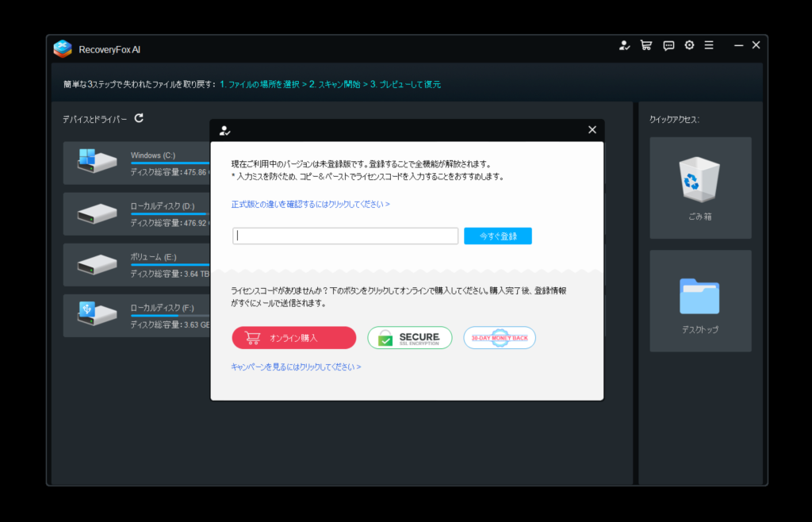Open the キャンペーンを見る link
This screenshot has width=812, height=522.
coord(296,367)
